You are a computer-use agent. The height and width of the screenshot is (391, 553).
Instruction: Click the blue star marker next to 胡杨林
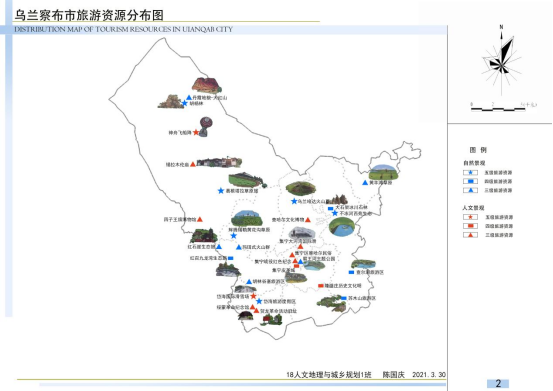point(184,103)
